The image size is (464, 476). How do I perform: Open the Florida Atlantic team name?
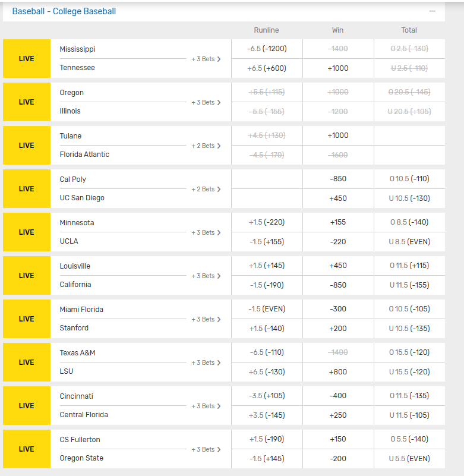pos(84,155)
